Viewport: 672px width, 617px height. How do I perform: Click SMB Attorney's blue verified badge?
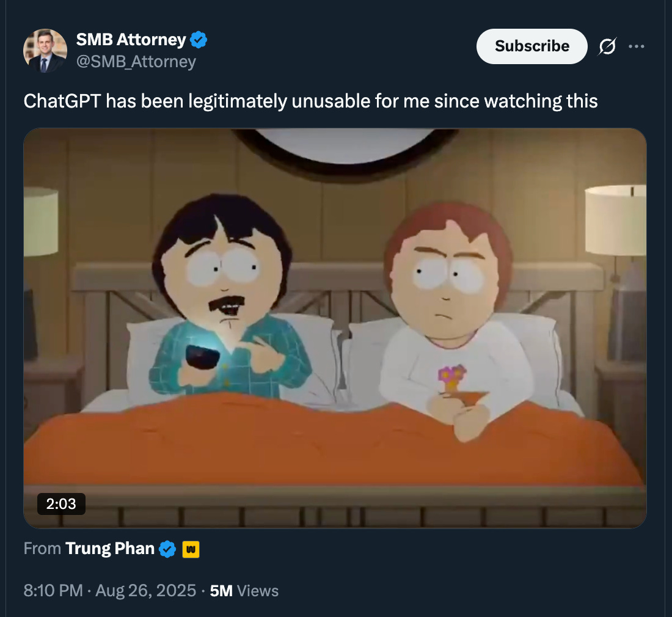click(199, 40)
